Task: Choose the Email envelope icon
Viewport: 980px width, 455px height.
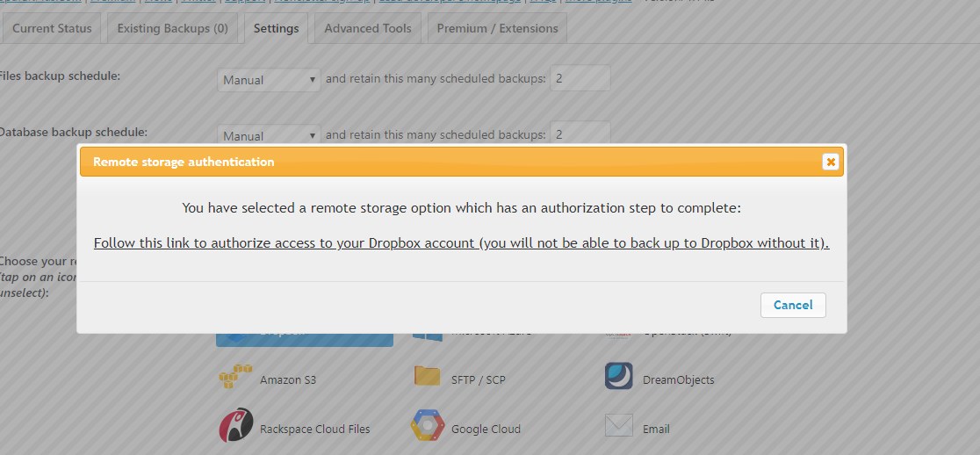Action: (x=619, y=426)
